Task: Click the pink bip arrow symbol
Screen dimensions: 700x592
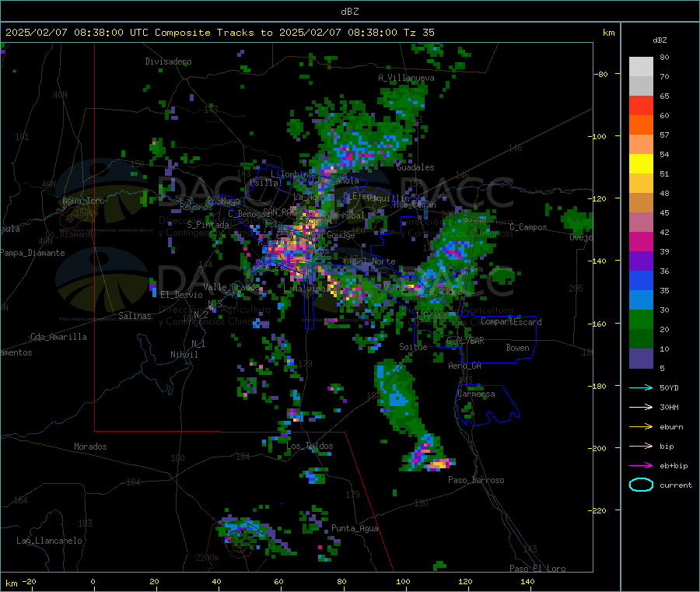Action: (641, 446)
